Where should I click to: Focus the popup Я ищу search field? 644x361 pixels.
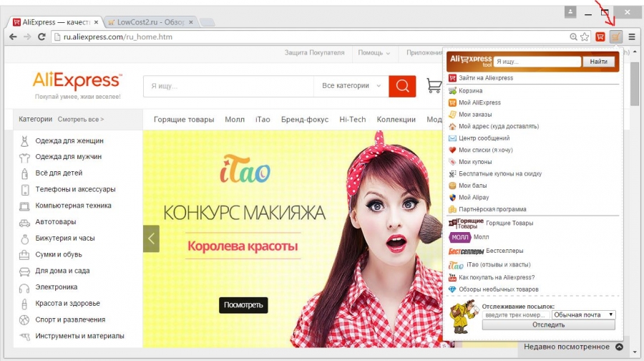[537, 62]
